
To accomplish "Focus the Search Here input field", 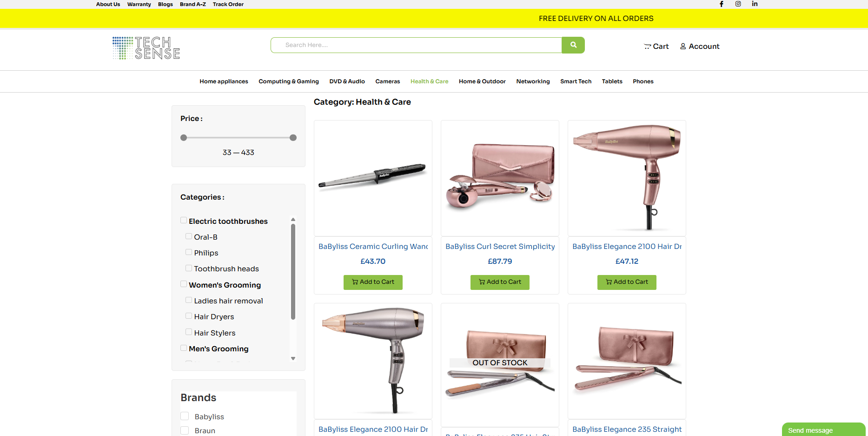I will pyautogui.click(x=416, y=45).
